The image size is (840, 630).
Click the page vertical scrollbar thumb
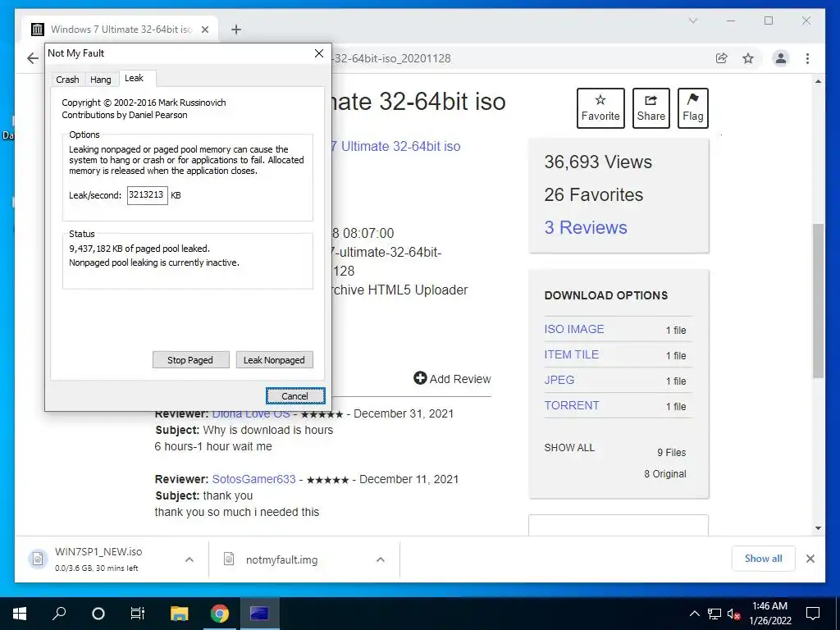click(818, 300)
